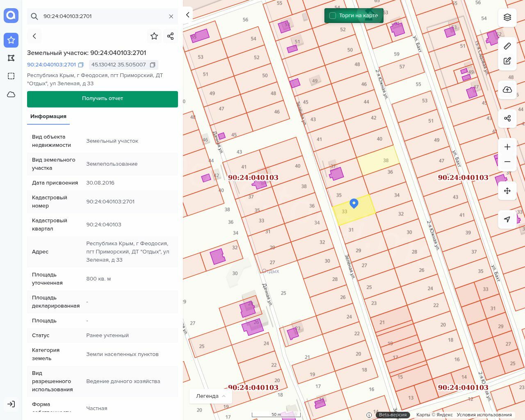Viewport: 525px width, 420px height.
Task: Go back using the left chevron arrow
Action: [34, 36]
